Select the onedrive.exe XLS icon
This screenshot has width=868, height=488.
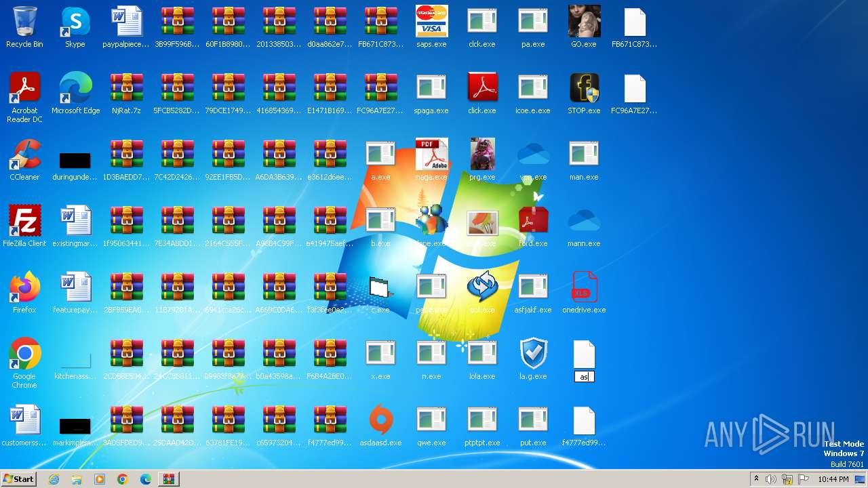(584, 293)
